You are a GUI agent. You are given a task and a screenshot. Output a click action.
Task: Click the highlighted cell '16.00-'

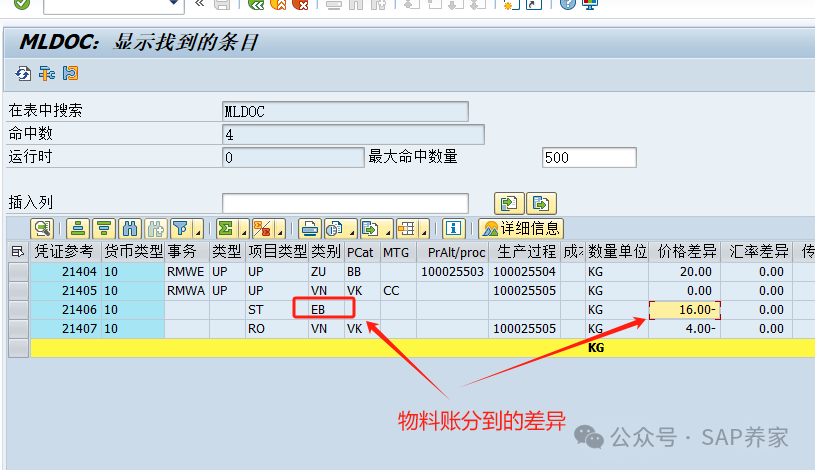pyautogui.click(x=685, y=310)
